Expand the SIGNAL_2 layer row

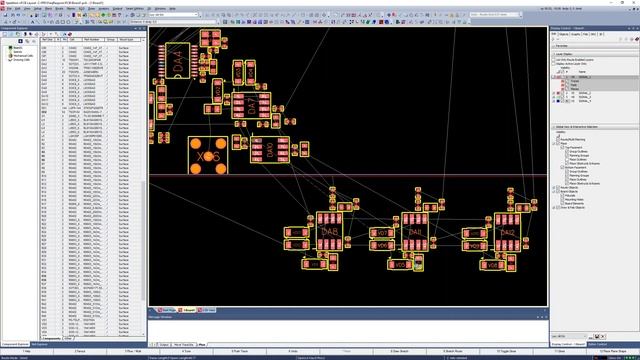point(554,93)
